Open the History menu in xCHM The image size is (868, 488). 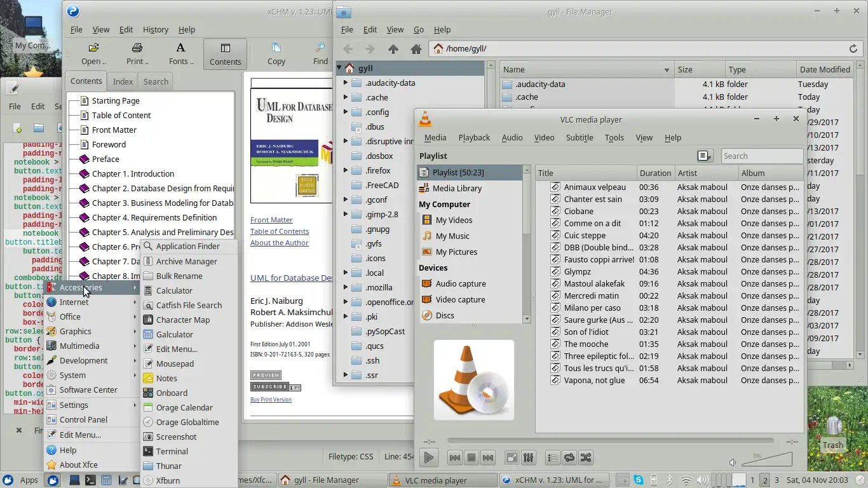click(156, 29)
